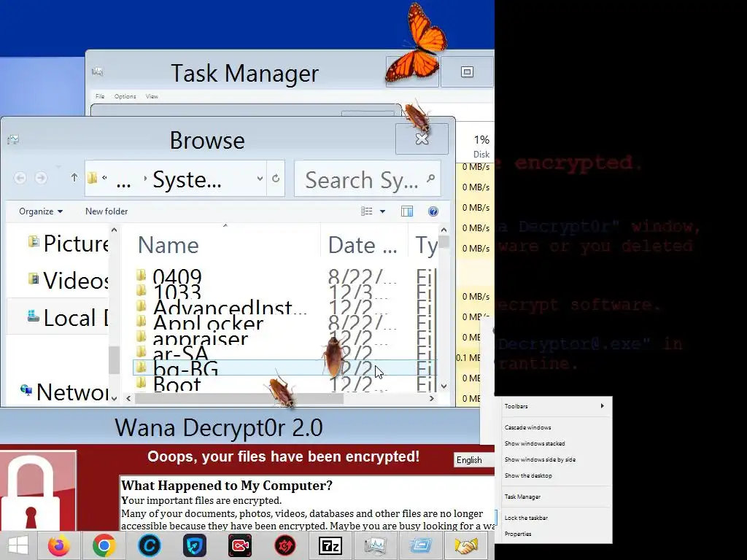Open 7-Zip from the taskbar
The width and height of the screenshot is (747, 560).
point(330,545)
